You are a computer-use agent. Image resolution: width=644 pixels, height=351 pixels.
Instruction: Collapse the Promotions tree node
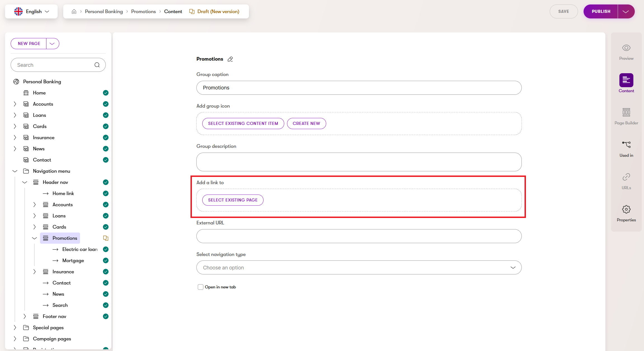click(x=34, y=238)
